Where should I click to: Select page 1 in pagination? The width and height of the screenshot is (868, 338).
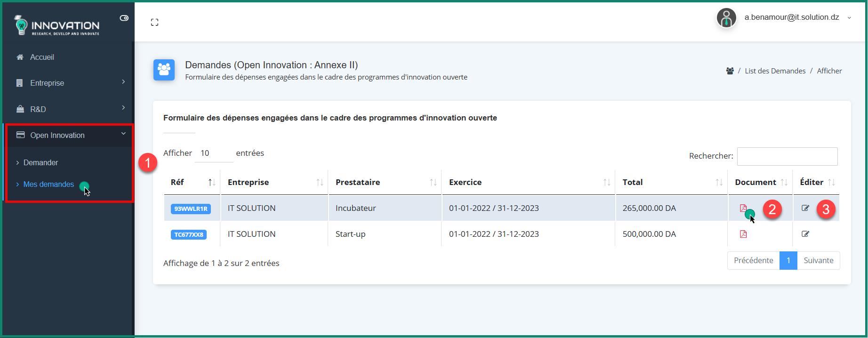point(788,260)
